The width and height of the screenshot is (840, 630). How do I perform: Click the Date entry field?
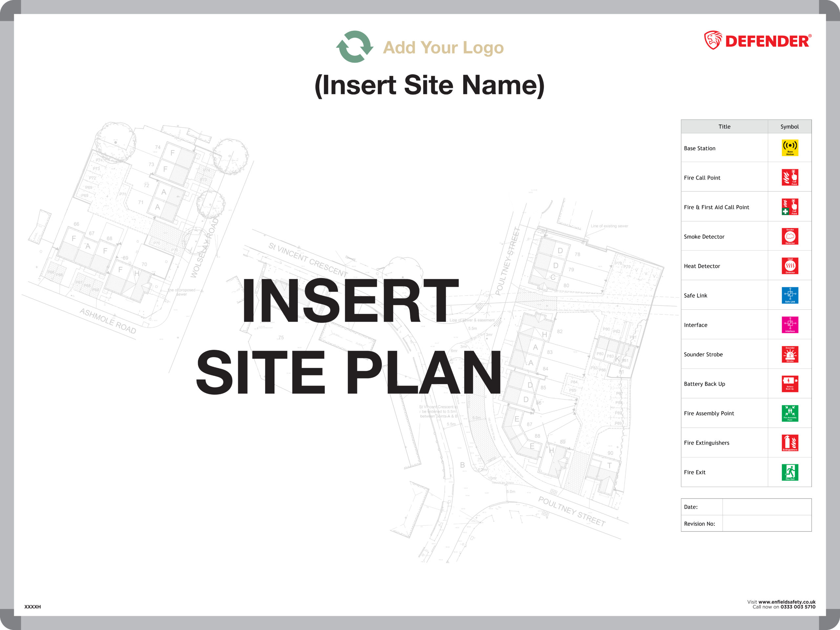[x=766, y=507]
